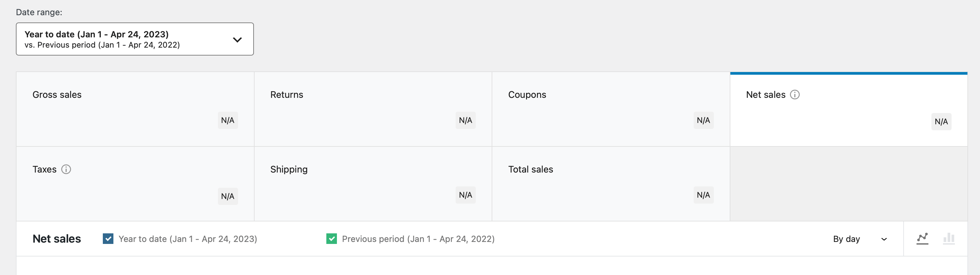980x275 pixels.
Task: Click the Year to date legend label
Action: (x=187, y=239)
